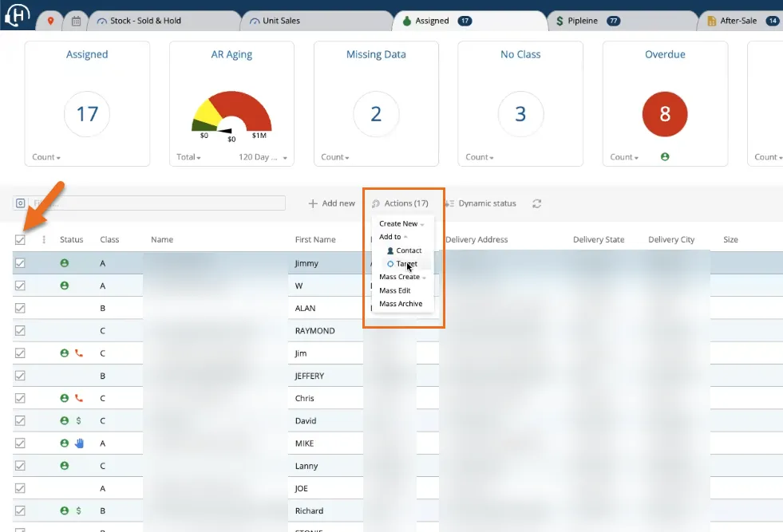Expand the Count dropdown on Assigned card

46,157
